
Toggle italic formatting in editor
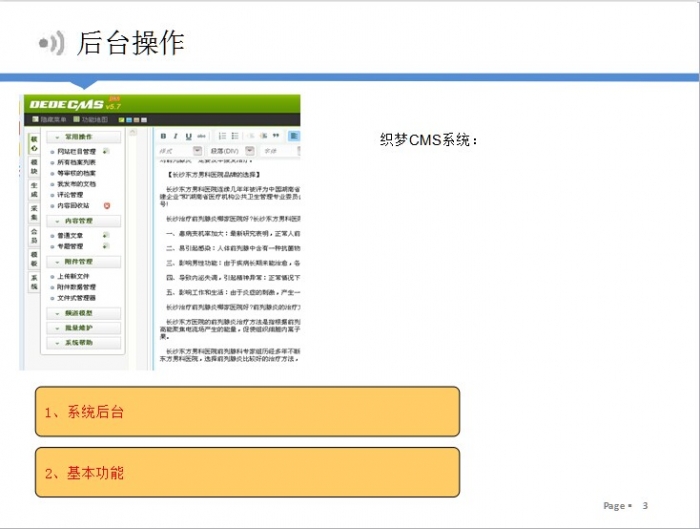(x=175, y=136)
